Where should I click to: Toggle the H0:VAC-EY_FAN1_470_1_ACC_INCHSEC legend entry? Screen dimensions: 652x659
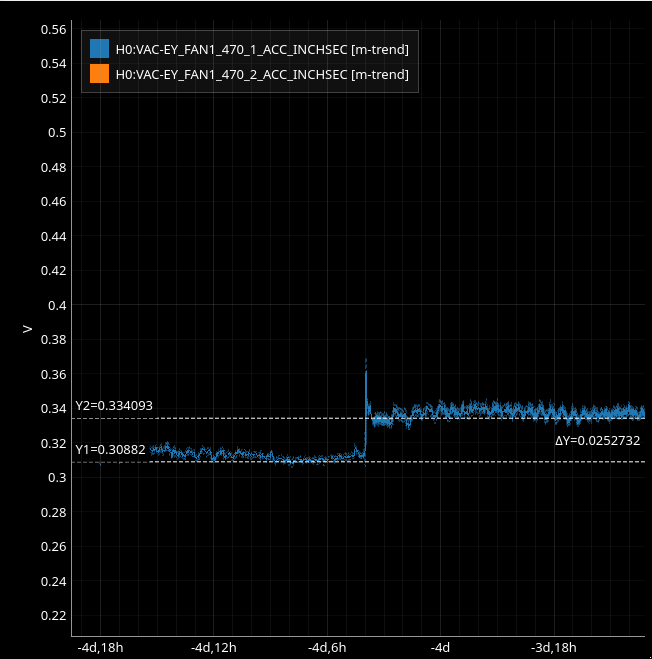(x=262, y=49)
